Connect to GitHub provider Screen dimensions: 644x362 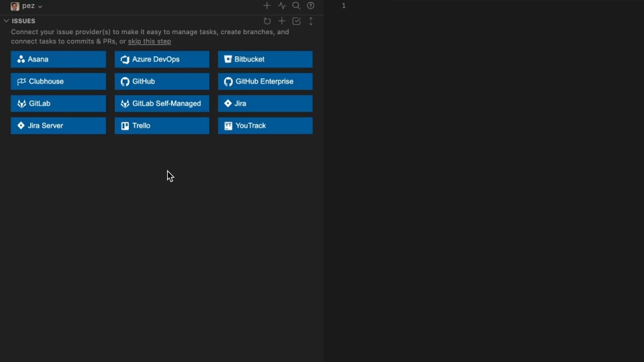click(x=162, y=81)
